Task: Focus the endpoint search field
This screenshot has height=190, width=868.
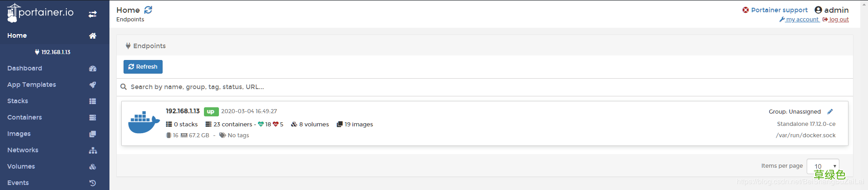Action: [318, 87]
